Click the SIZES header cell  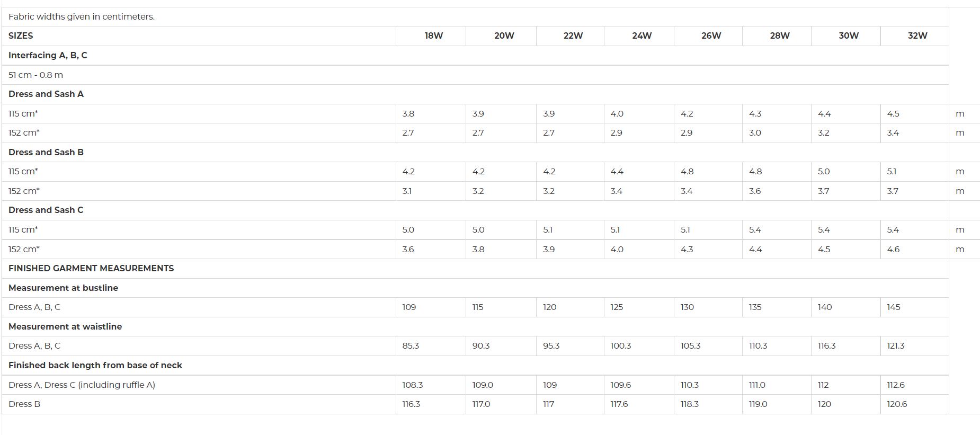point(199,35)
